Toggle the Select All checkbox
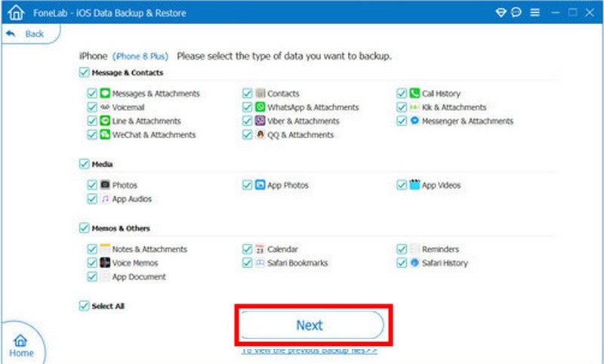The height and width of the screenshot is (364, 604). [x=84, y=306]
